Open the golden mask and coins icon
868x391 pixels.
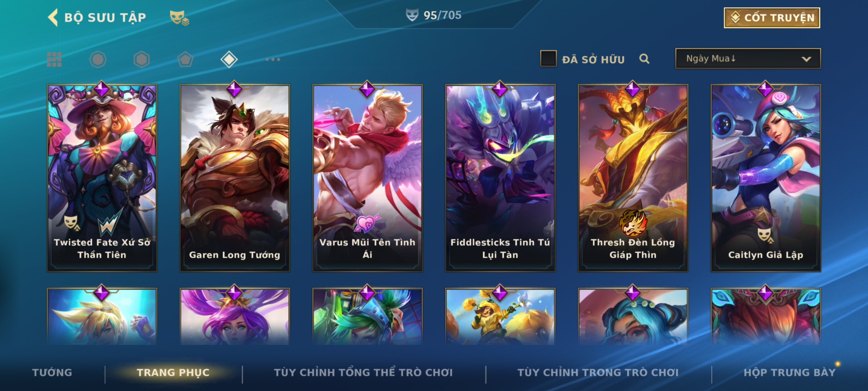click(x=179, y=17)
